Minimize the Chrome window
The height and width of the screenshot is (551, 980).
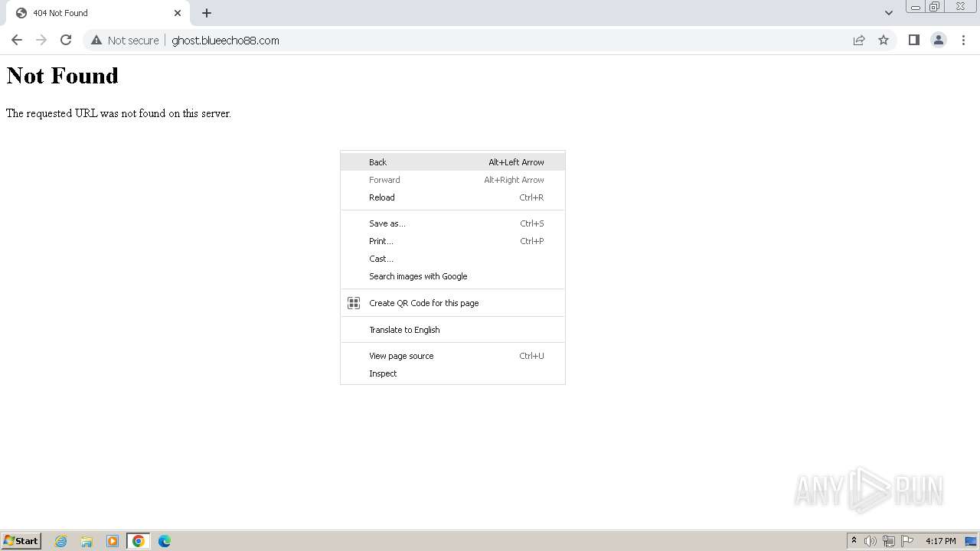tap(916, 7)
